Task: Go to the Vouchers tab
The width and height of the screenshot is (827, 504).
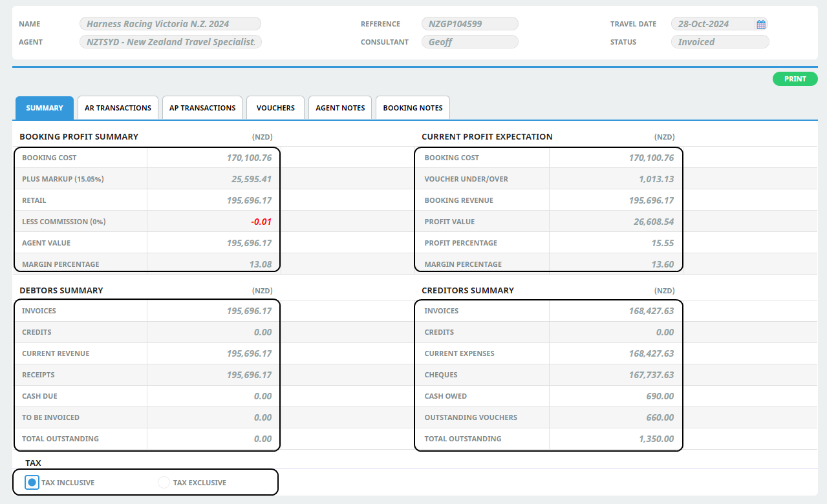Action: pyautogui.click(x=275, y=108)
